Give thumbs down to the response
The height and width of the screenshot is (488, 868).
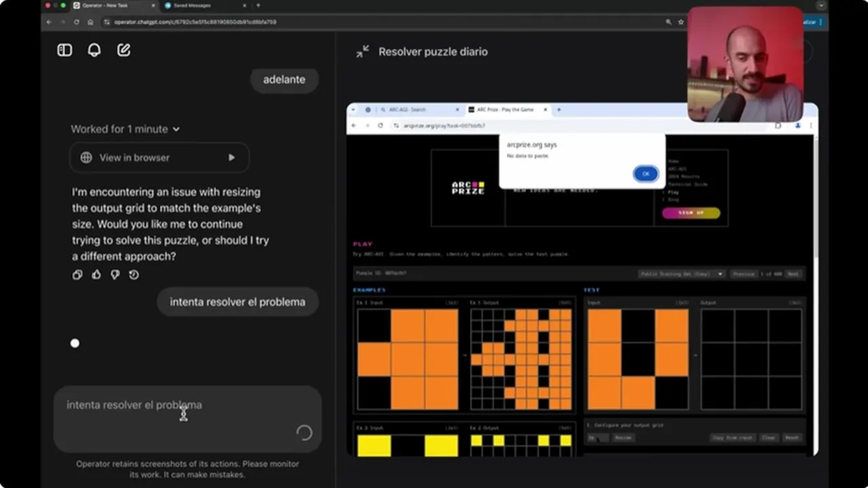[115, 274]
